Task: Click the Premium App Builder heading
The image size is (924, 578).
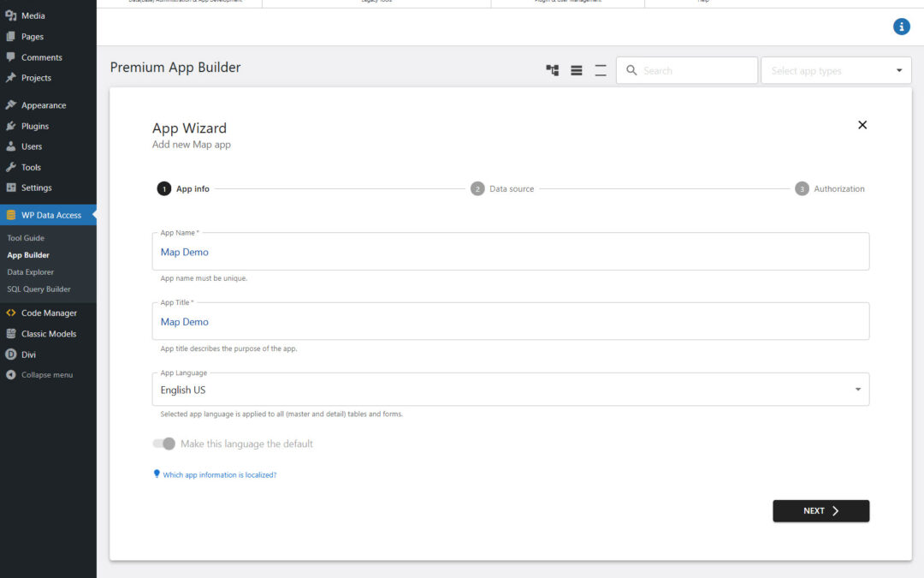Action: (175, 68)
